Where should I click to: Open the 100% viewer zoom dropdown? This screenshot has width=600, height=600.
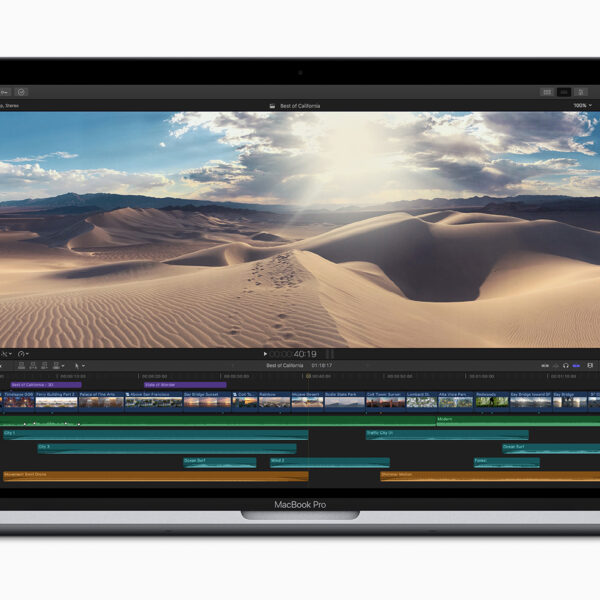pos(582,105)
